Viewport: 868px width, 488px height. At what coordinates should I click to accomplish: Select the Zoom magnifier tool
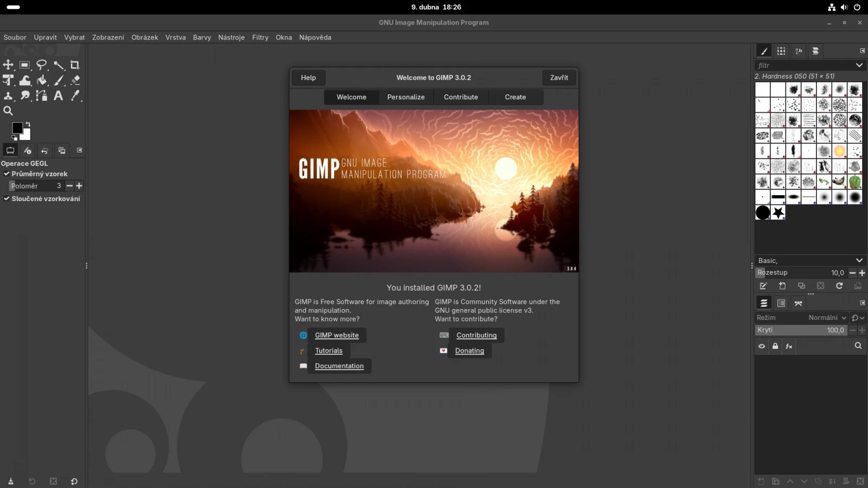pyautogui.click(x=8, y=111)
